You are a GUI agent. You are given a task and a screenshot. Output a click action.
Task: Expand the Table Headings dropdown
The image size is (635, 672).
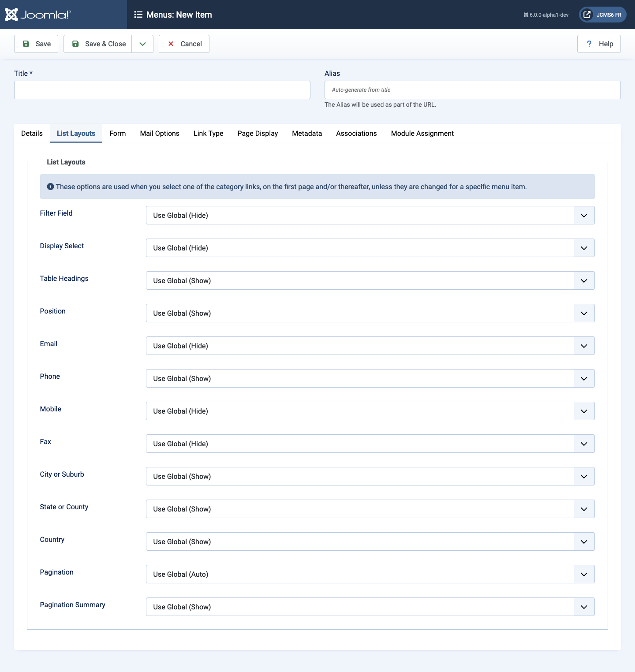[x=370, y=280]
